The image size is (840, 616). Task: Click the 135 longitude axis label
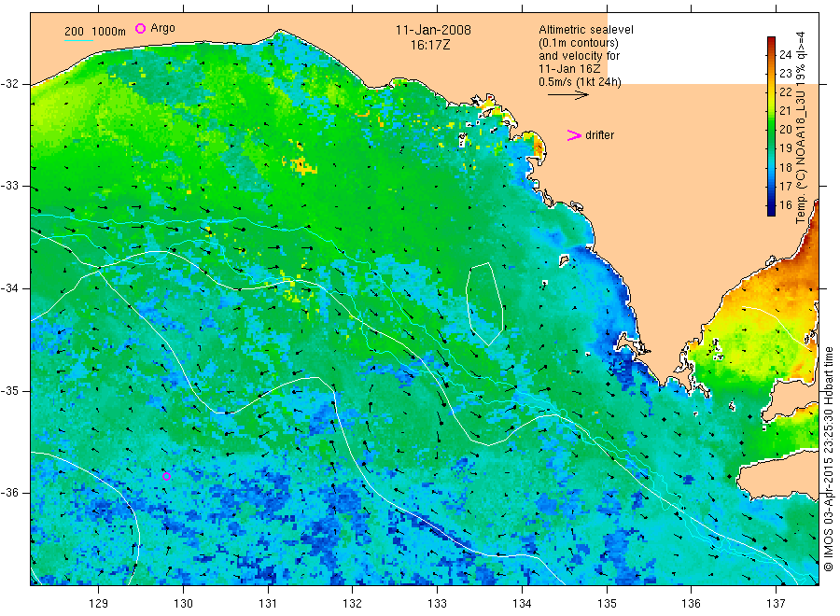point(607,604)
